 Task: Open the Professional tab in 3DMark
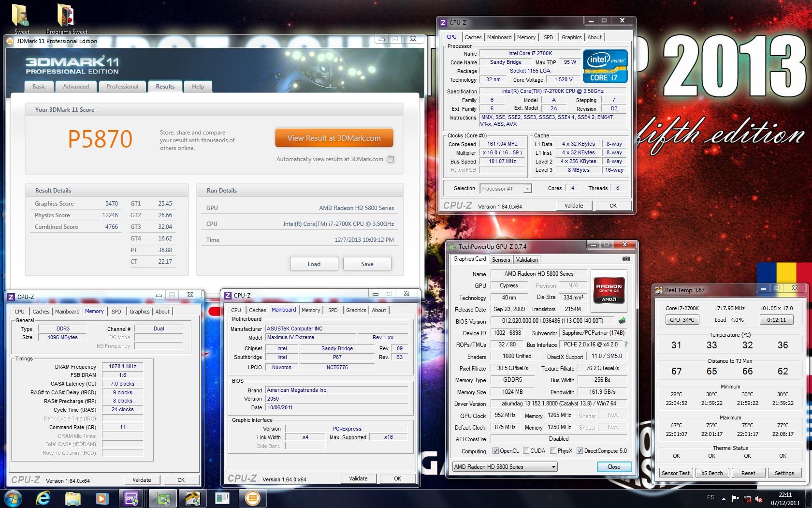(x=122, y=87)
